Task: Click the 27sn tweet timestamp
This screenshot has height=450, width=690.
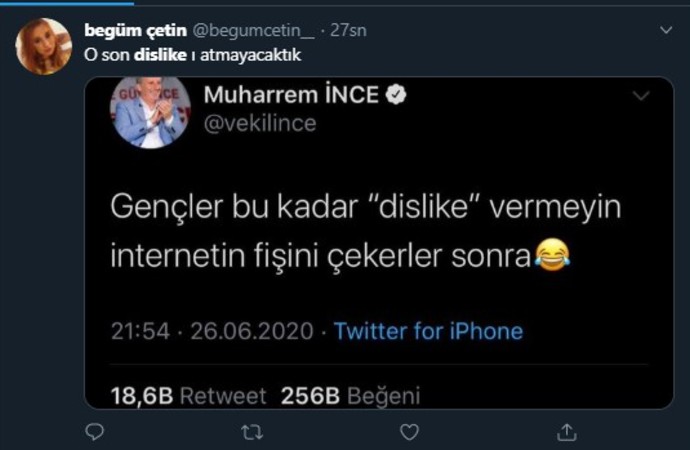Action: (350, 31)
